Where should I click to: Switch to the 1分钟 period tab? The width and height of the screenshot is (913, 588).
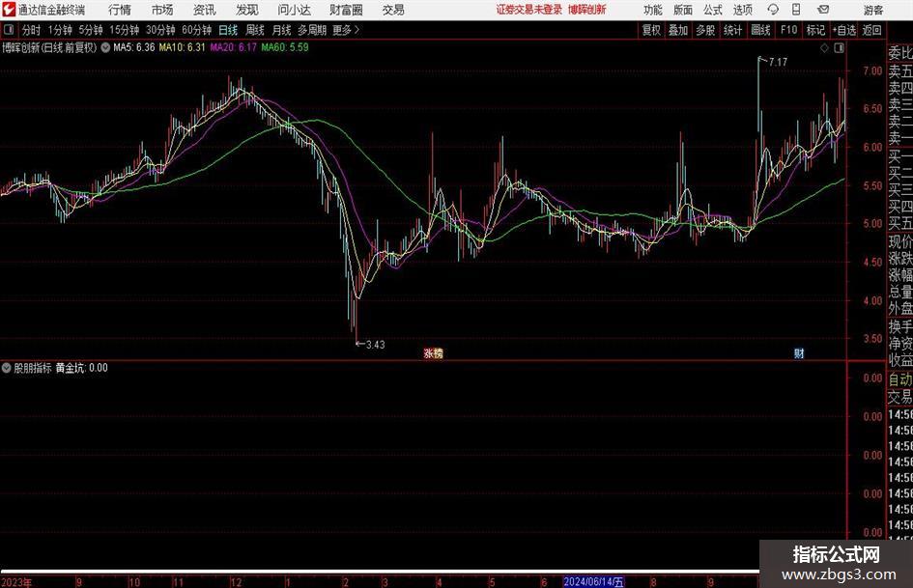60,30
